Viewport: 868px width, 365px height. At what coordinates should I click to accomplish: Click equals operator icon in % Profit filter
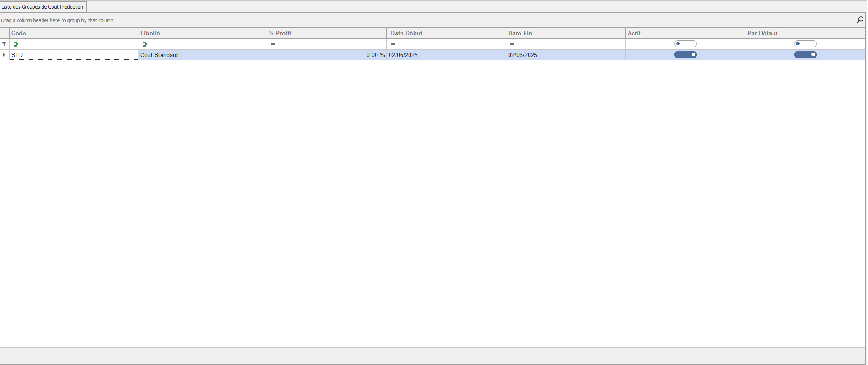coord(273,44)
